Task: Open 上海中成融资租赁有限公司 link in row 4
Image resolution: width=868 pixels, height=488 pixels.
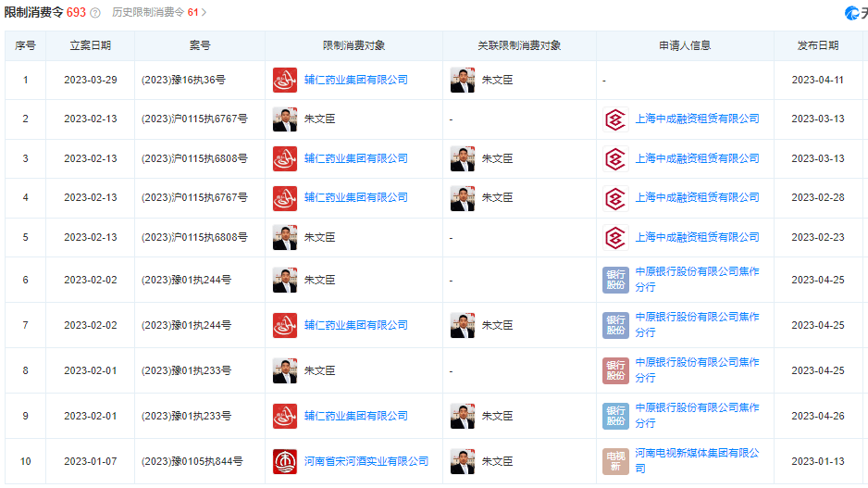Action: point(697,197)
